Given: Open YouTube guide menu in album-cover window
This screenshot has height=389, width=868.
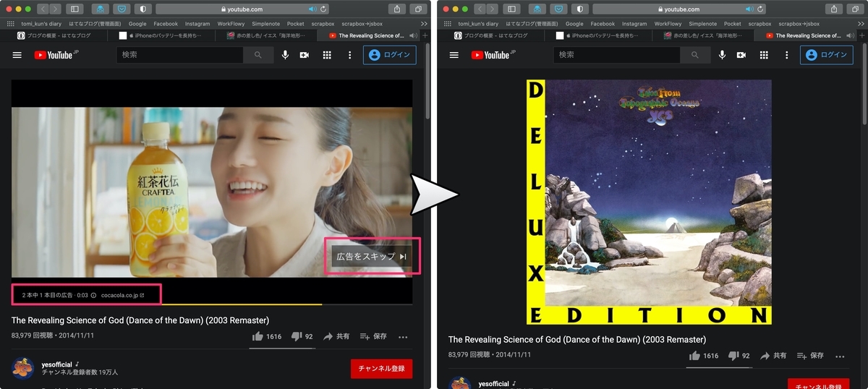Looking at the screenshot, I should [x=454, y=55].
